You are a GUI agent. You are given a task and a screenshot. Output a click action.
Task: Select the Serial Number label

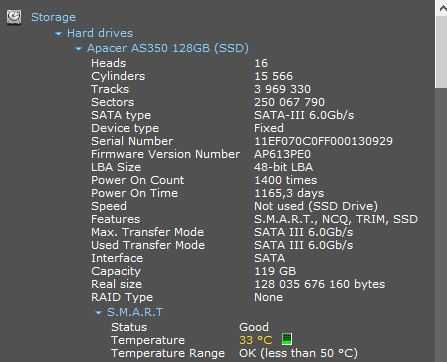coord(132,141)
